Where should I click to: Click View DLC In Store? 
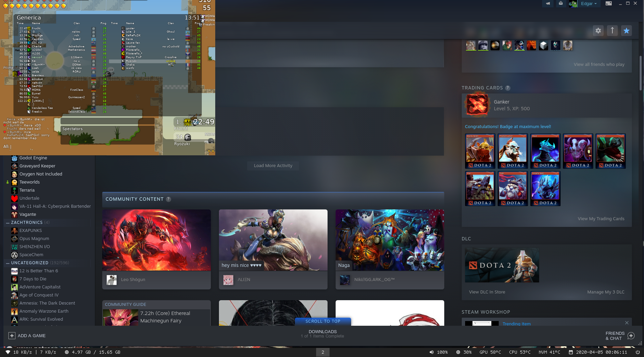coord(487,292)
